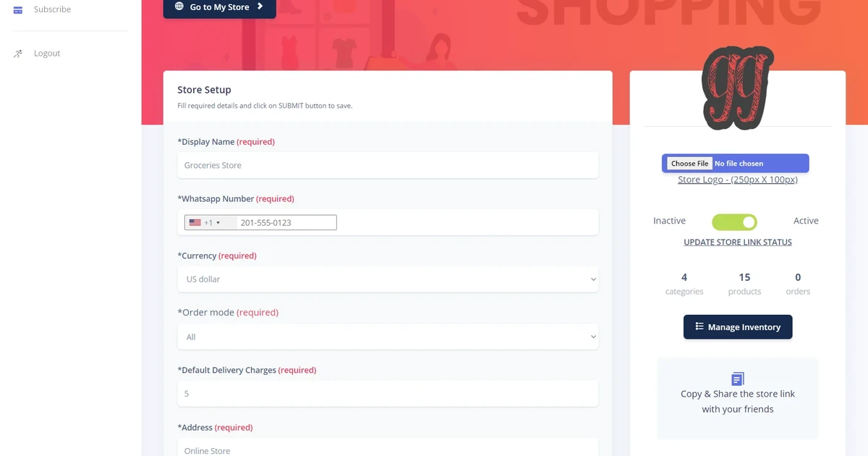868x456 pixels.
Task: Click globe icon on Go to My Store
Action: pyautogui.click(x=179, y=7)
